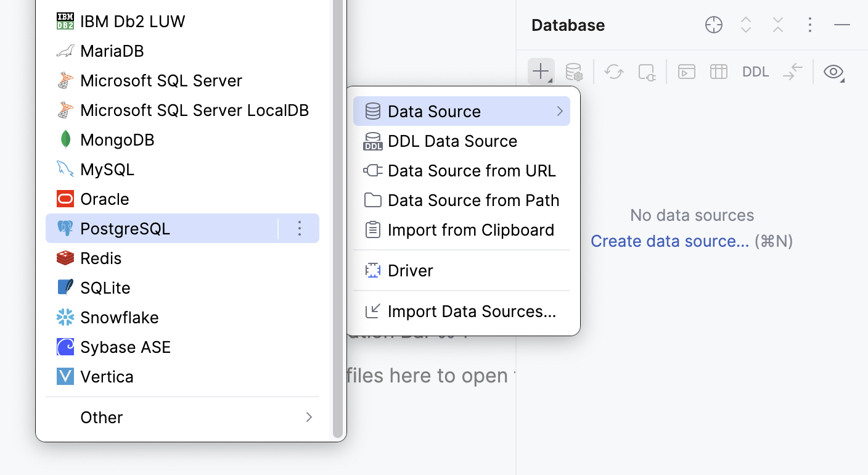Click the Collapse All icon
This screenshot has width=868, height=475.
click(x=777, y=25)
